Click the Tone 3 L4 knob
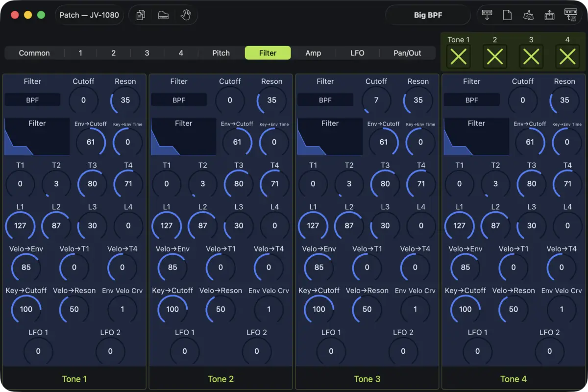 421,226
